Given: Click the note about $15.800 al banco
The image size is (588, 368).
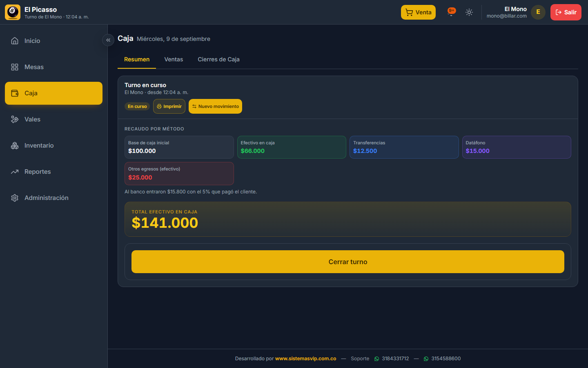Looking at the screenshot, I should pyautogui.click(x=191, y=192).
